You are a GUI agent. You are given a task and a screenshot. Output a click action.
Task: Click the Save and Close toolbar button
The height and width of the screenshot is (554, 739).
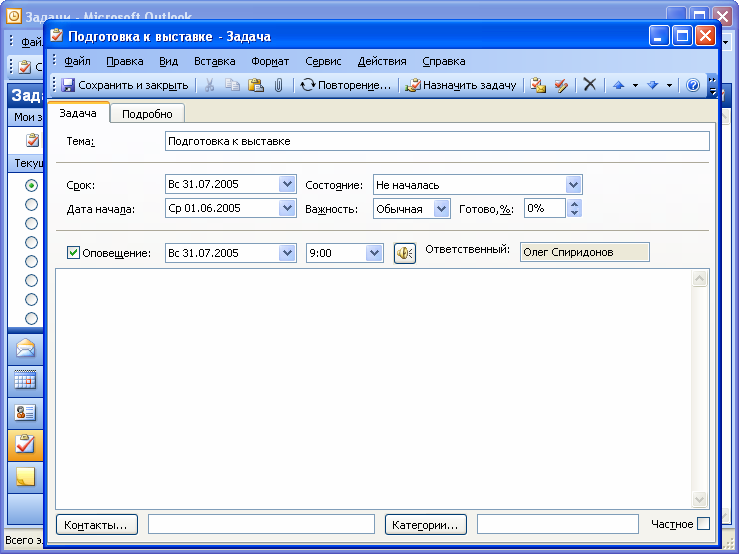[125, 86]
